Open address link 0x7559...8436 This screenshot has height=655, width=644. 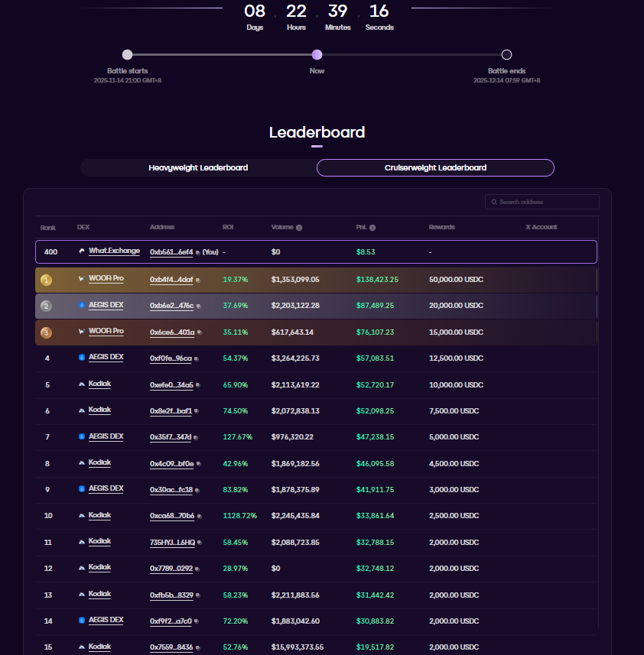click(172, 647)
